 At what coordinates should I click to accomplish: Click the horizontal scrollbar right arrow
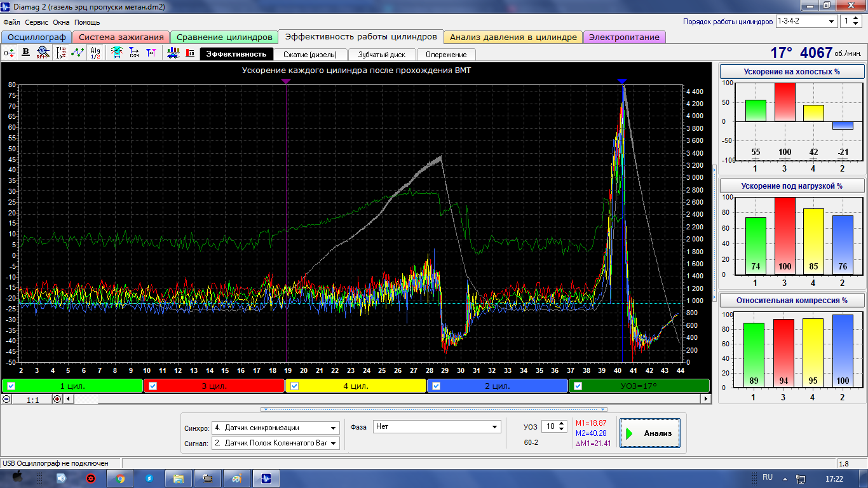pyautogui.click(x=705, y=399)
